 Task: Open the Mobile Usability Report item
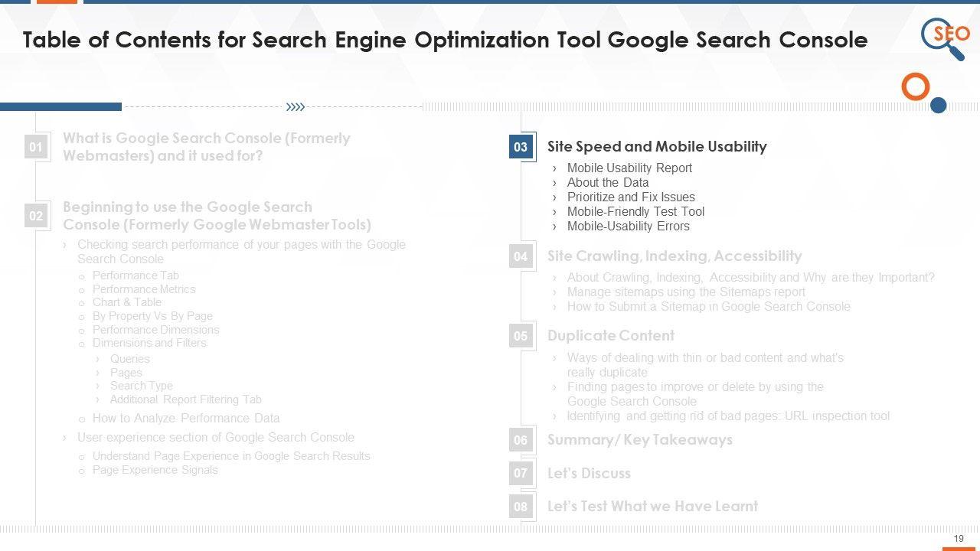pyautogui.click(x=629, y=168)
